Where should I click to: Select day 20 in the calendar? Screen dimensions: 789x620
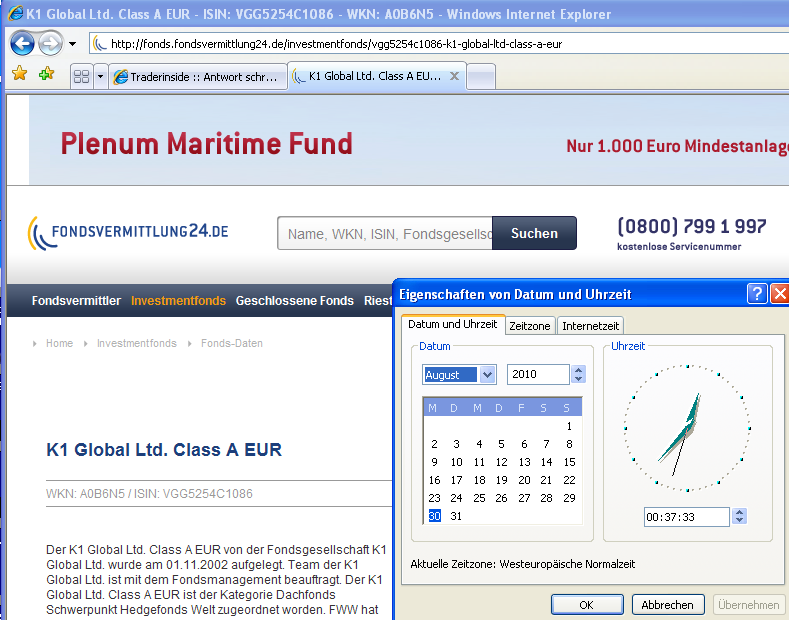(524, 480)
